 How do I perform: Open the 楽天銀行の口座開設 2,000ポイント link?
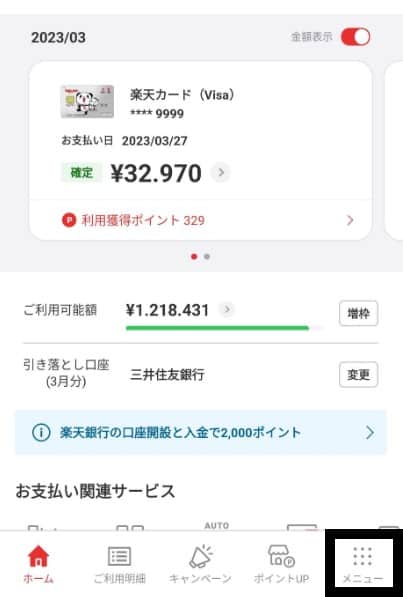point(180,433)
